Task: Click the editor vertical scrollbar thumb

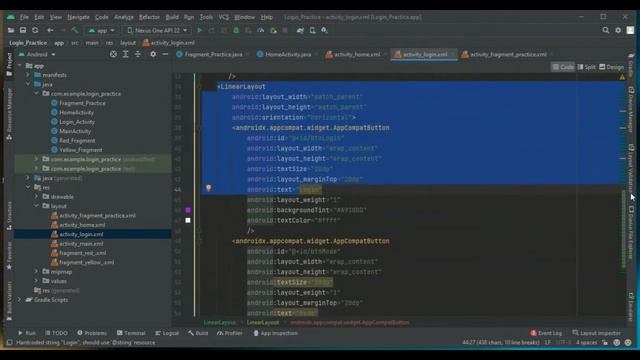Action: 623,229
